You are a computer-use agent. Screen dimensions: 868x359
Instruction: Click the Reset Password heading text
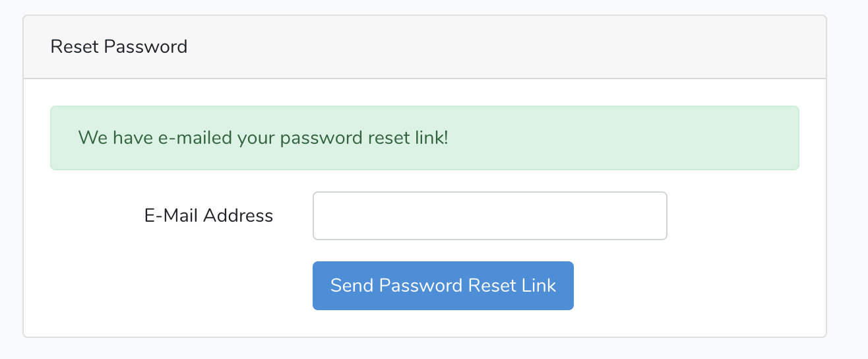point(119,47)
